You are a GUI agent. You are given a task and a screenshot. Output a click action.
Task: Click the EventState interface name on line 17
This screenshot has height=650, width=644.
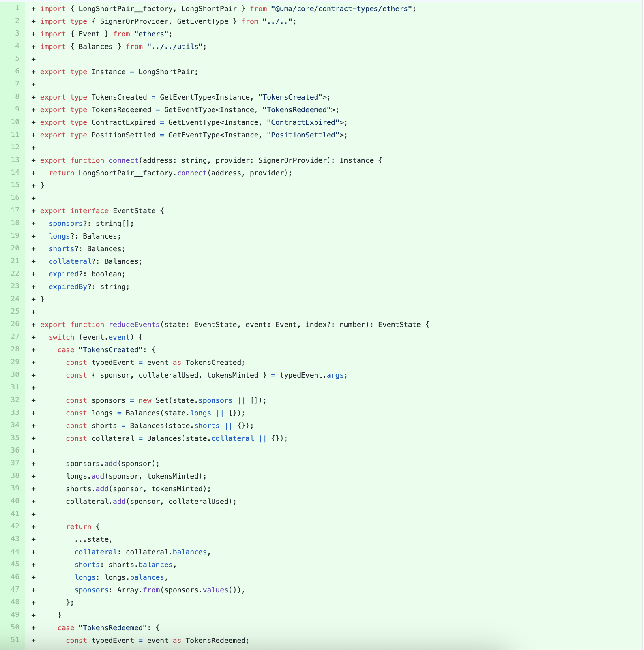coord(134,211)
